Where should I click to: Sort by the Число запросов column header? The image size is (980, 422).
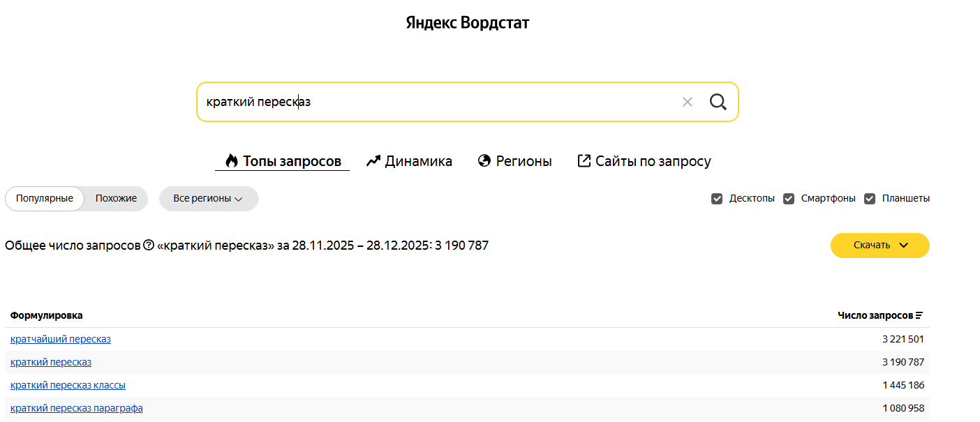click(x=881, y=315)
